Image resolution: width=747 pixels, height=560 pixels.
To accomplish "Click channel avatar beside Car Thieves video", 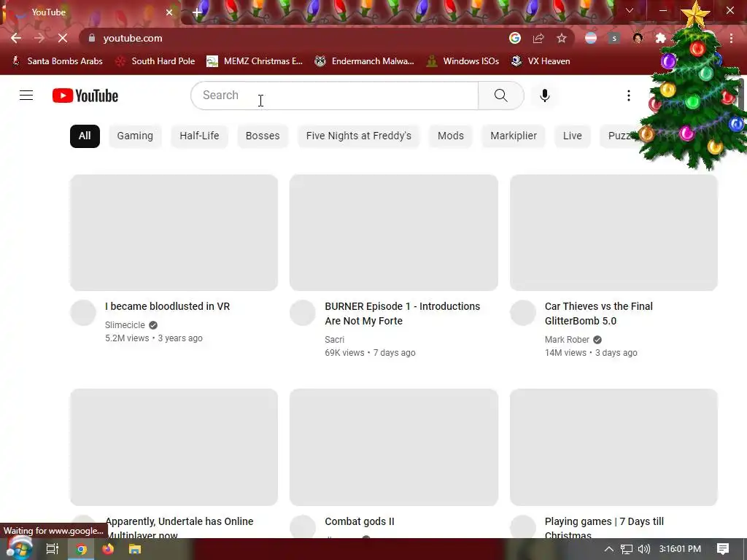I will point(523,313).
